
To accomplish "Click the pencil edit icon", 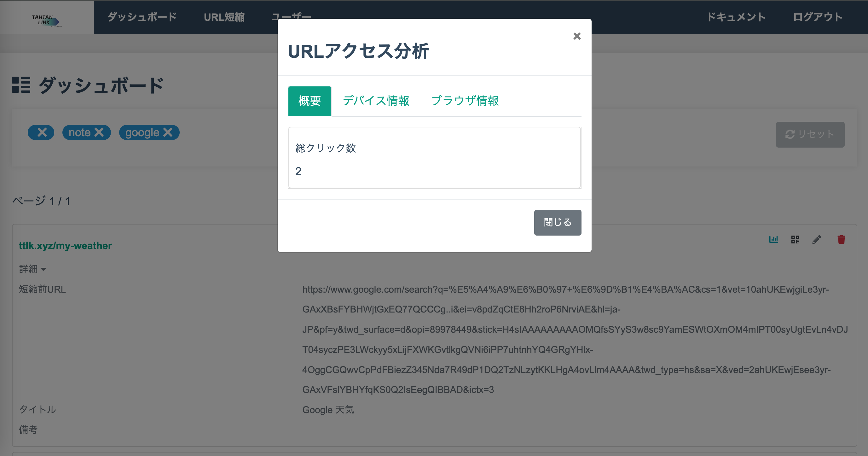I will pos(817,240).
